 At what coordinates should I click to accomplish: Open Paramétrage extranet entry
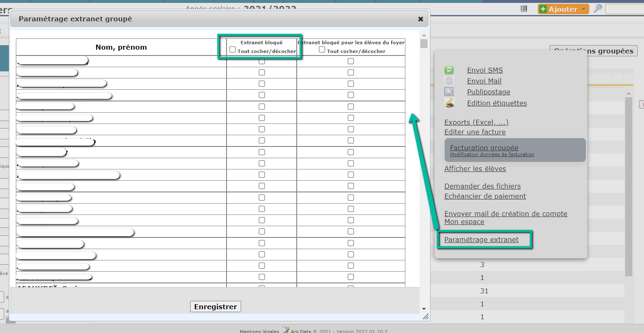[481, 240]
